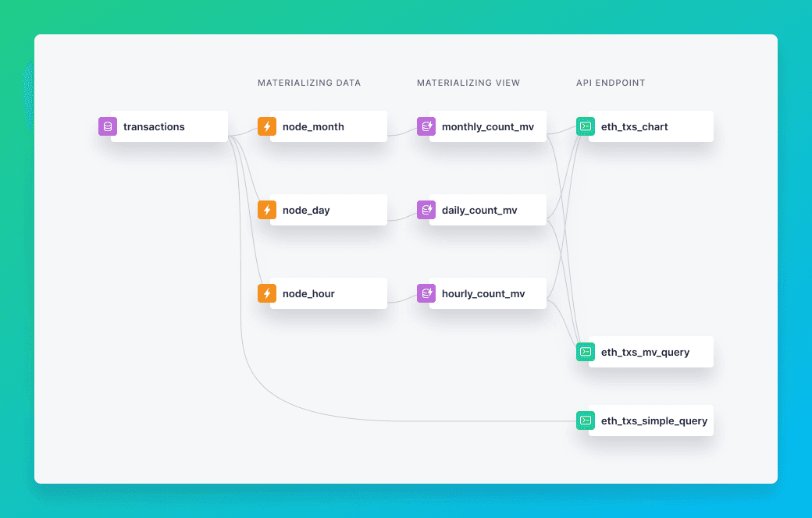Viewport: 812px width, 518px height.
Task: Click the green endpoint icon for eth_txs_simple_query
Action: 586,420
